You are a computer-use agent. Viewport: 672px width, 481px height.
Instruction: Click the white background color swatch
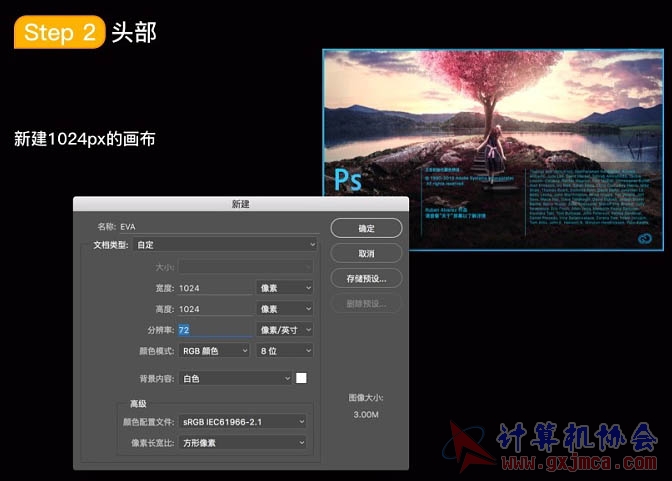301,378
